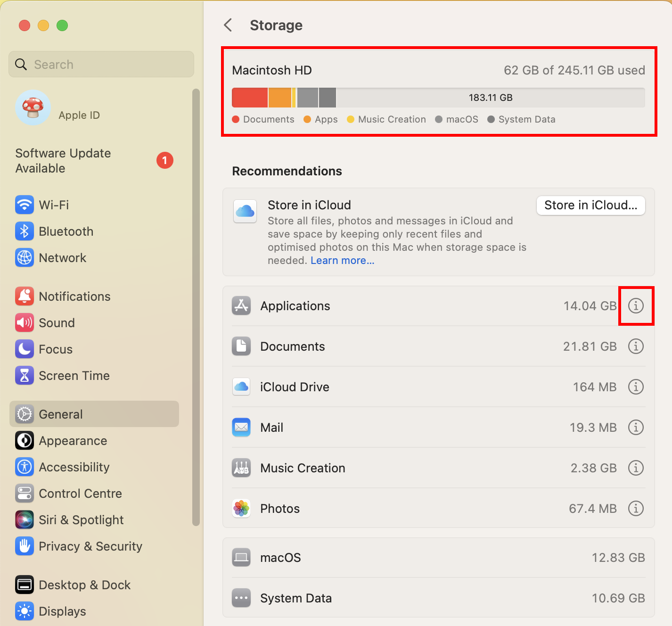672x626 pixels.
Task: Click the Music Creation legend label
Action: [392, 119]
